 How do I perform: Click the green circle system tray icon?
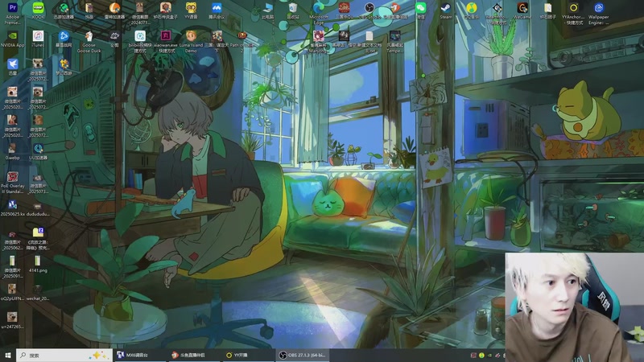coord(481,355)
